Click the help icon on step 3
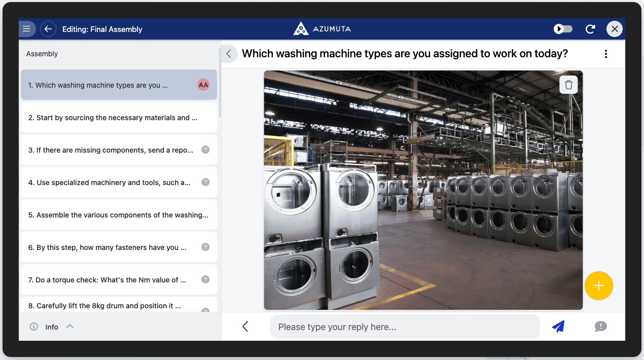Image resolution: width=644 pixels, height=360 pixels. [x=205, y=150]
